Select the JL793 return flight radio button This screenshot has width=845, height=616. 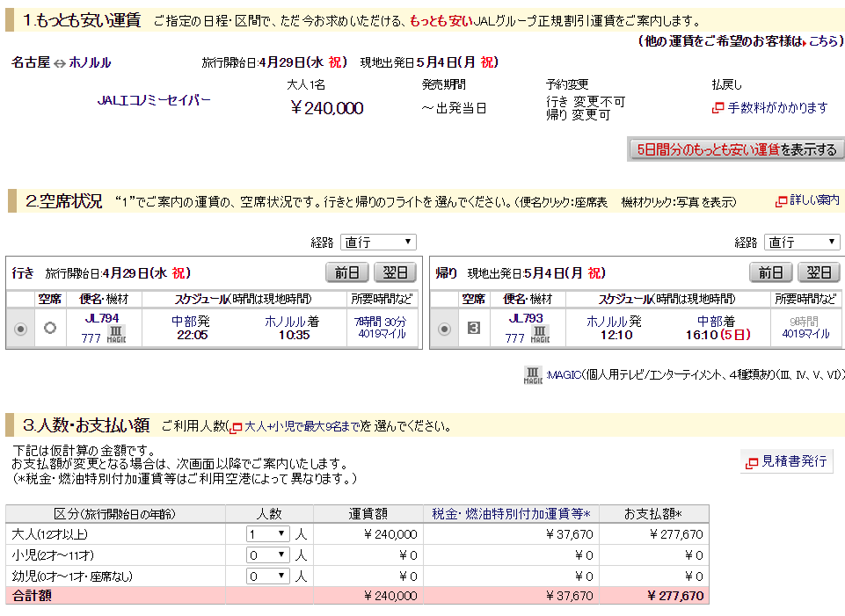point(444,329)
